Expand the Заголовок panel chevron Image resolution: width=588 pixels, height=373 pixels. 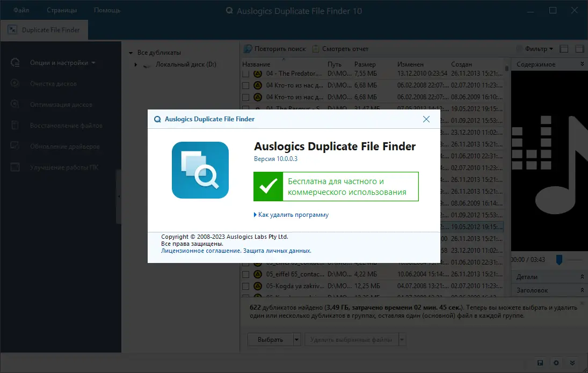coord(582,290)
